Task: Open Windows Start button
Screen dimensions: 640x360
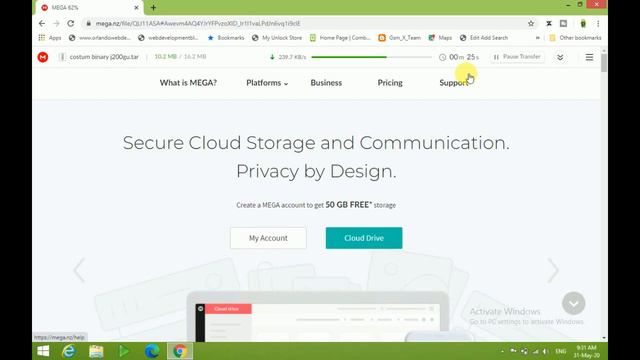Action: coord(43,351)
